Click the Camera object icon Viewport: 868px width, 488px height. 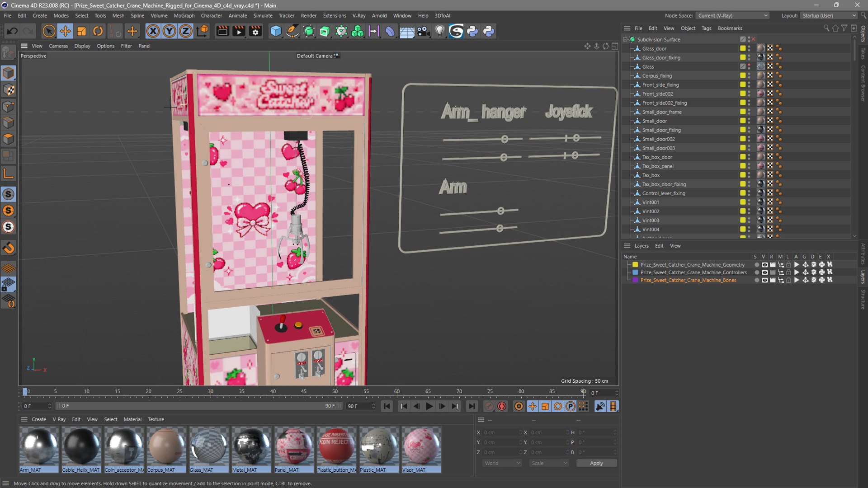click(x=423, y=31)
